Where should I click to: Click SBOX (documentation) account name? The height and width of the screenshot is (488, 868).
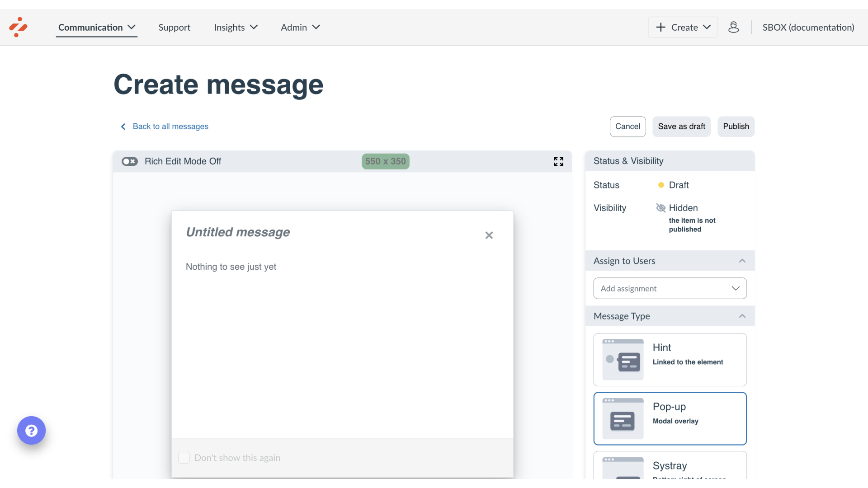[x=808, y=27]
